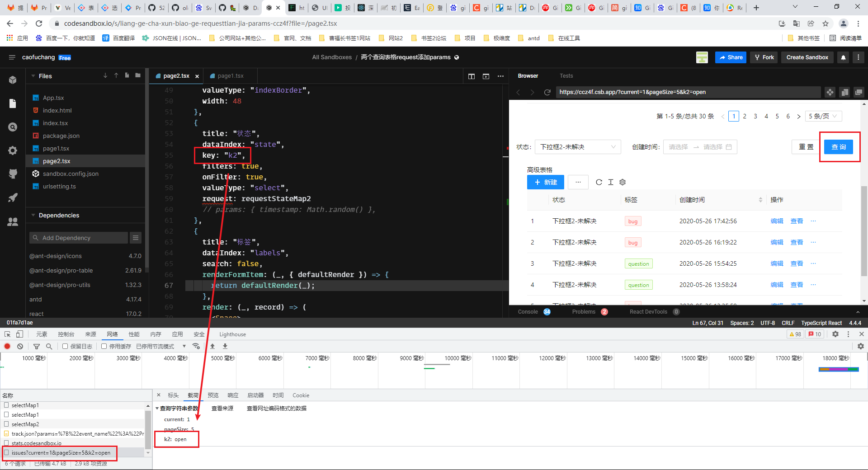868x470 pixels.
Task: Enable the 停用缓存 checkbox
Action: tap(104, 346)
